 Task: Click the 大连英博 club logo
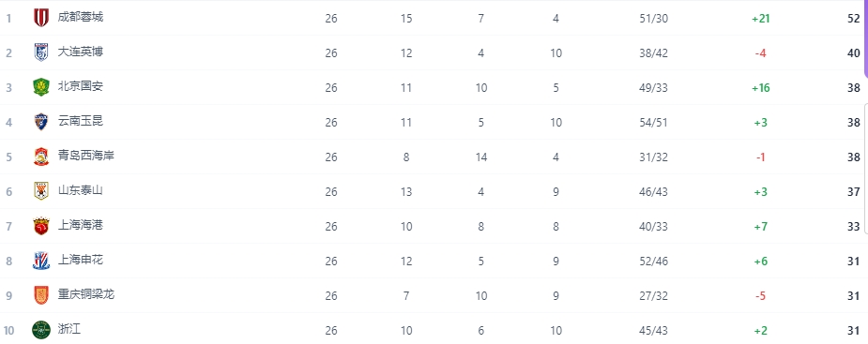click(41, 52)
